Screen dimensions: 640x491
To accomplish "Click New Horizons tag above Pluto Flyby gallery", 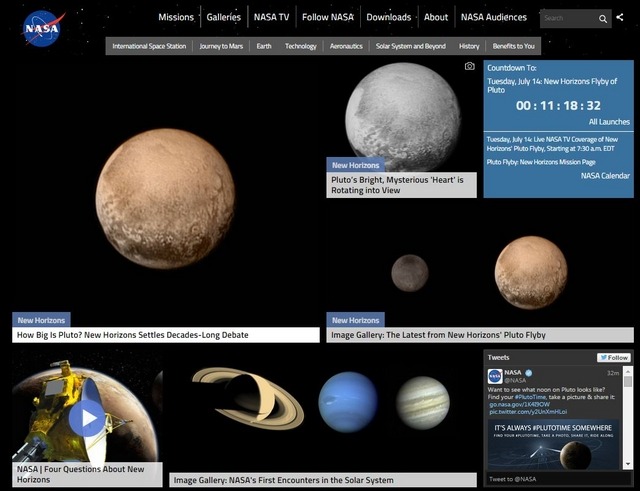I will tap(356, 320).
